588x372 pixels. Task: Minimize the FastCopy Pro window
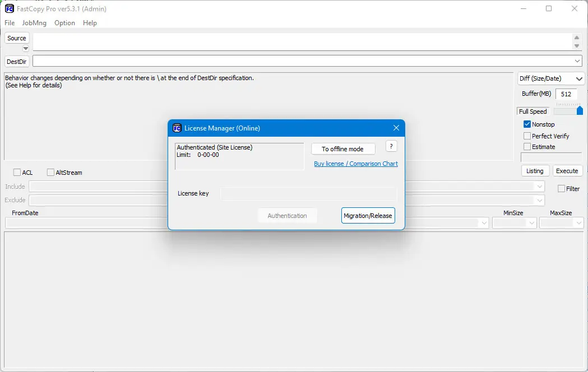coord(524,8)
